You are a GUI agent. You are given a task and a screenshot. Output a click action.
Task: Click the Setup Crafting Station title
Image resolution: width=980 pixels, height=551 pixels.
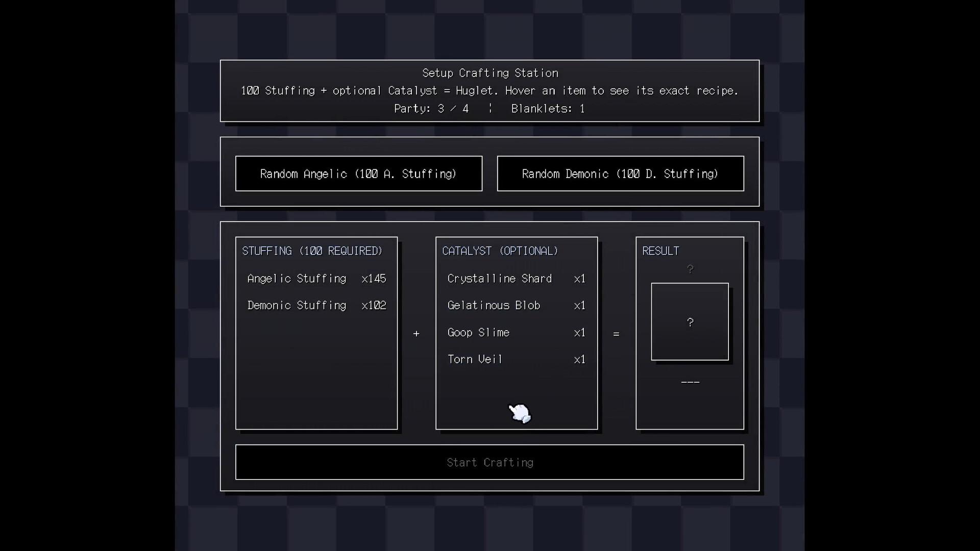[490, 73]
